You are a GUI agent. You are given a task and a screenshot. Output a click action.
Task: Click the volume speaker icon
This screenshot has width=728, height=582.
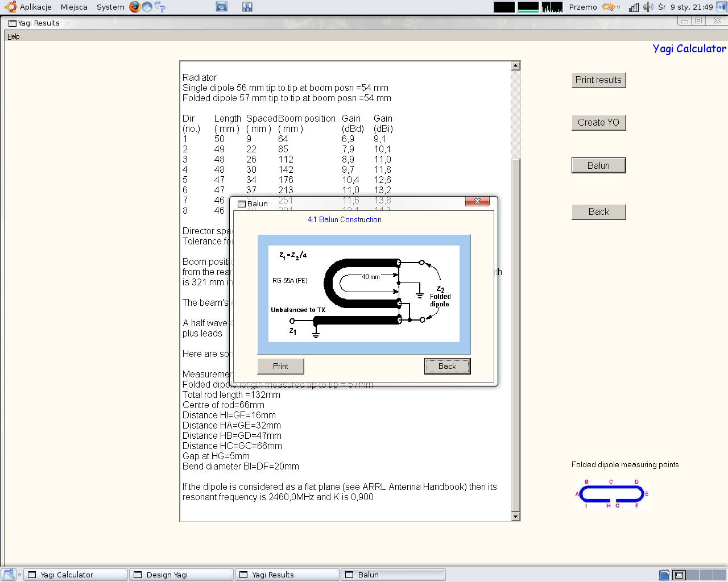tap(648, 7)
